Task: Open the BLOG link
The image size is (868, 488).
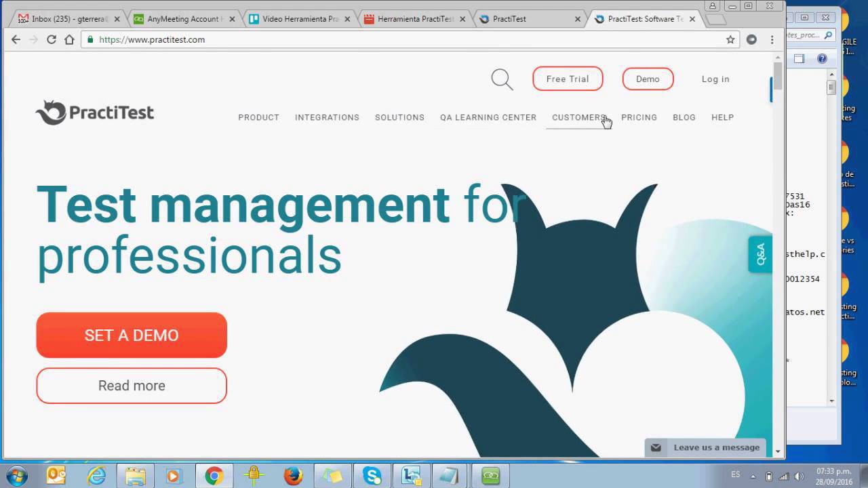Action: [x=684, y=117]
